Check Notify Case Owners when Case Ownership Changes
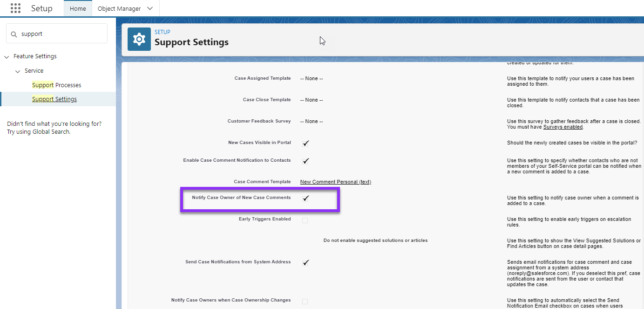Image resolution: width=644 pixels, height=309 pixels. point(305,302)
